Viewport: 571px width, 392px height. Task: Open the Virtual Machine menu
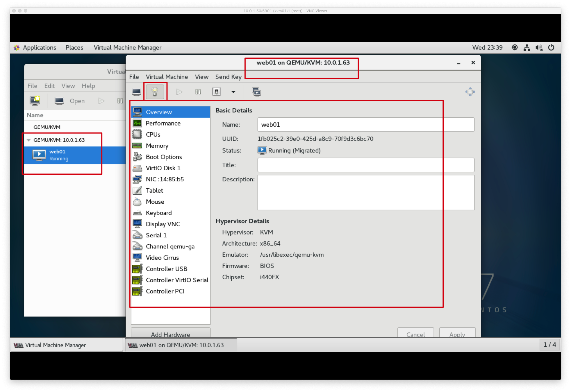pyautogui.click(x=167, y=77)
